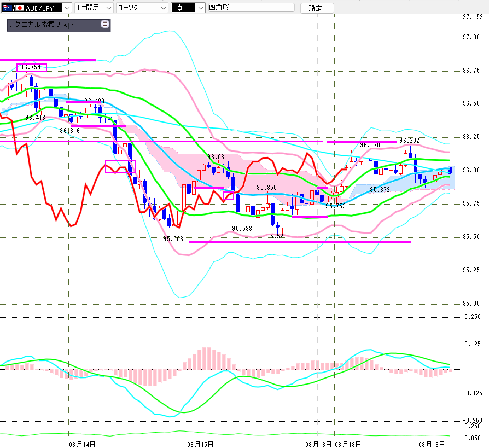The image size is (489, 448).
Task: Click the 96.00 price axis label
Action: click(x=471, y=170)
